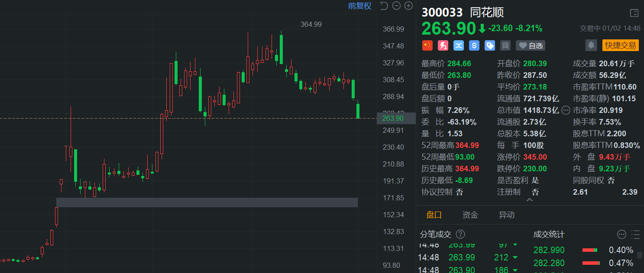644x273 pixels.
Task: Click the 282.990 price in 成交统计
Action: (549, 250)
